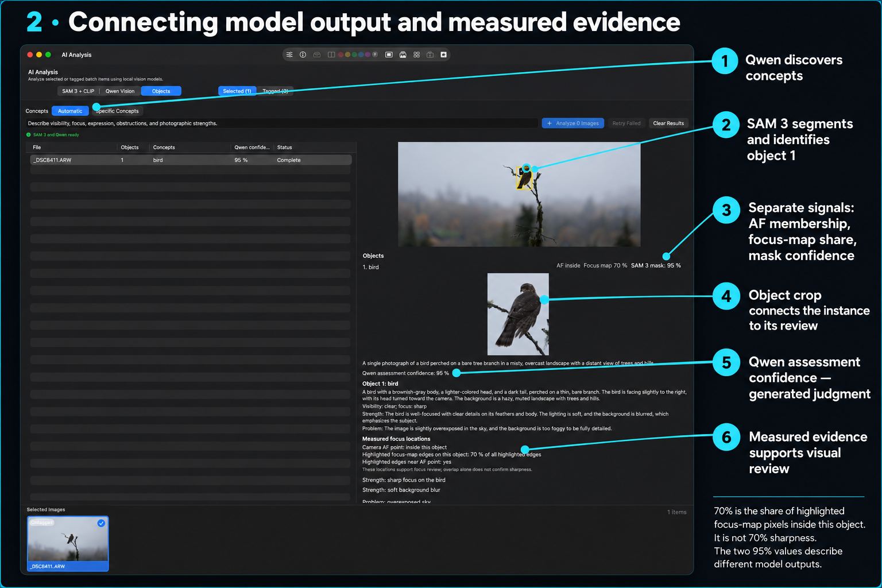Image resolution: width=882 pixels, height=588 pixels.
Task: Sort by the Objects column header
Action: [130, 148]
